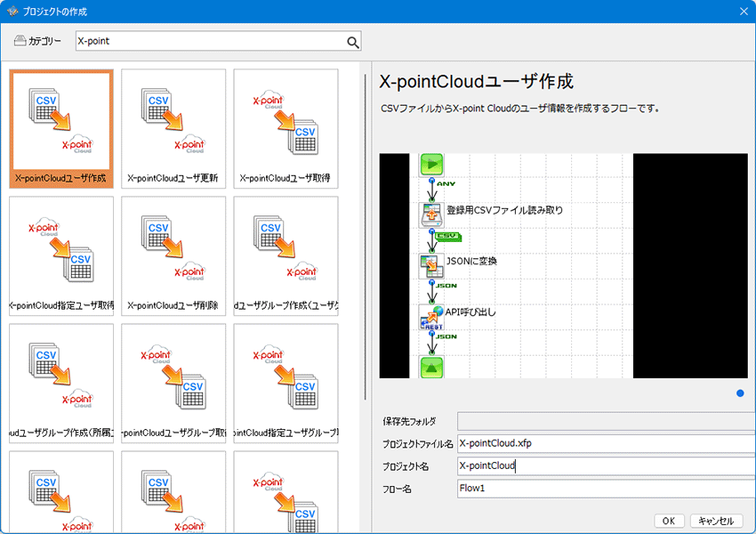Close the プロジェクトの作成 dialog
The width and height of the screenshot is (756, 534).
point(744,11)
